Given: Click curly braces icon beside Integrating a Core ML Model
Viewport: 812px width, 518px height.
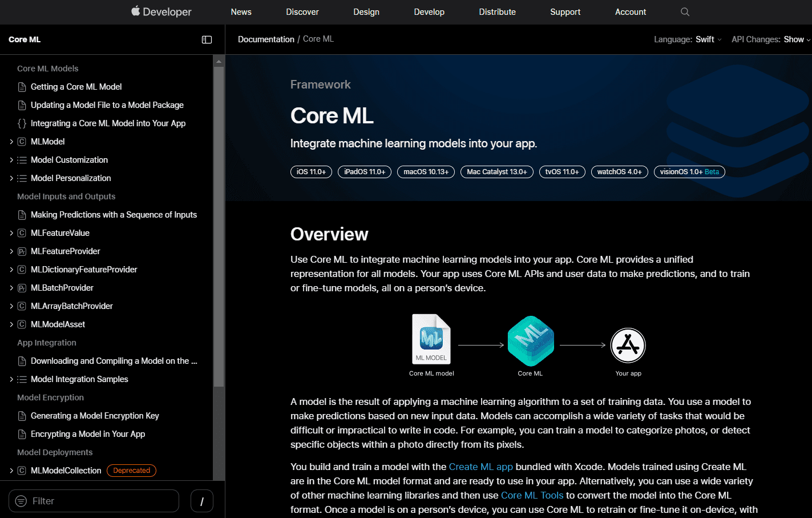Looking at the screenshot, I should click(22, 123).
